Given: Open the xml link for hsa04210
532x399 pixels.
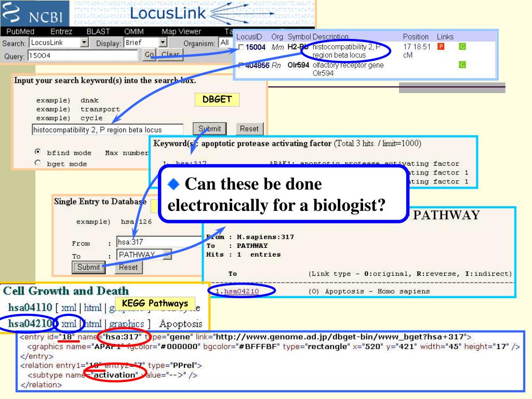Looking at the screenshot, I should [x=69, y=324].
